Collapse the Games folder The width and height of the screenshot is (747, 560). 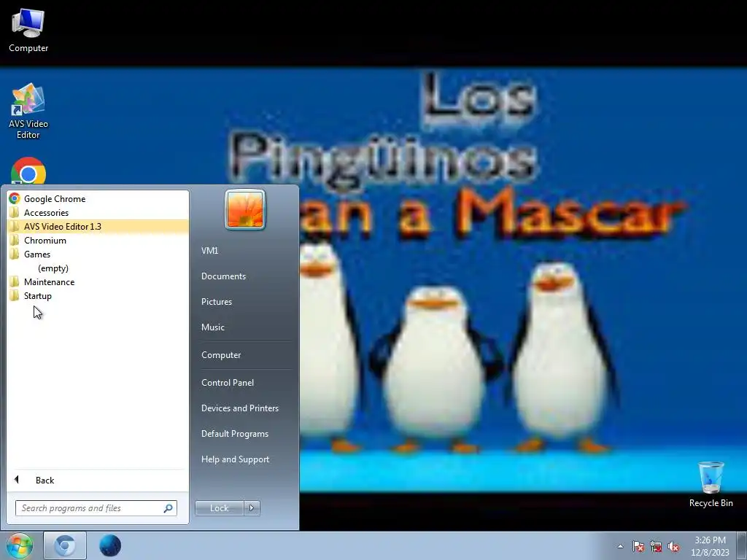[x=98, y=254]
